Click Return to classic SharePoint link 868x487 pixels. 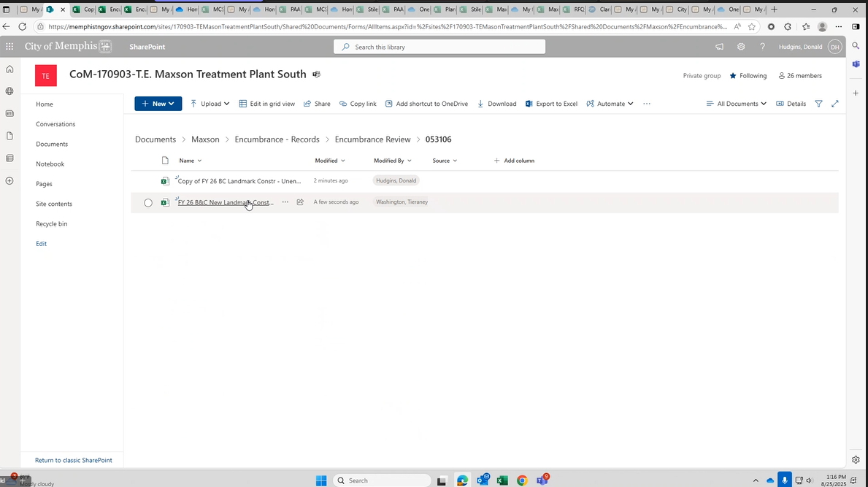pos(74,460)
